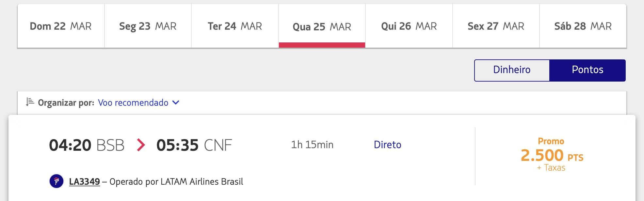644x201 pixels.
Task: Select the Dom 22 MAR date tab
Action: [61, 26]
